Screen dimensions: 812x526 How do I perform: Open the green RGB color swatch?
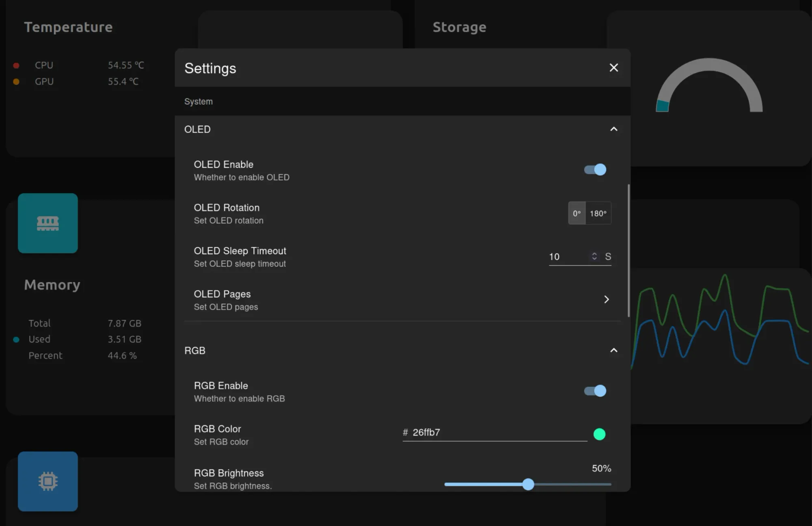pos(599,434)
